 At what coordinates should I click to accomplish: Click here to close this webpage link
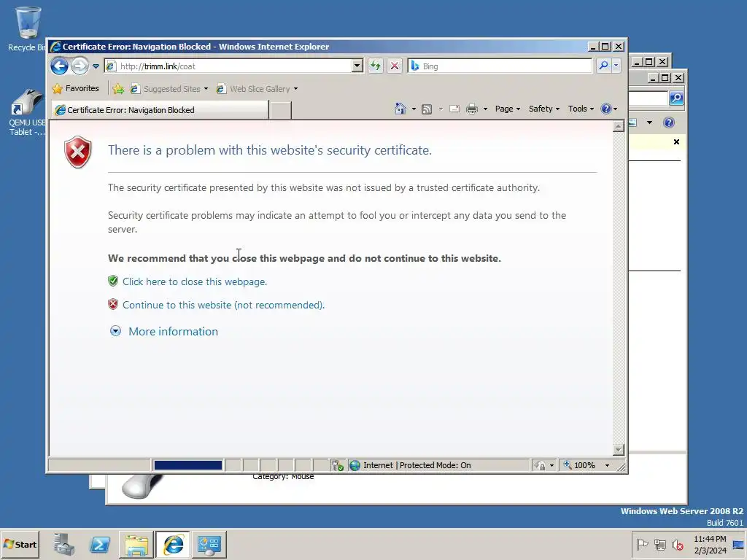pyautogui.click(x=194, y=281)
